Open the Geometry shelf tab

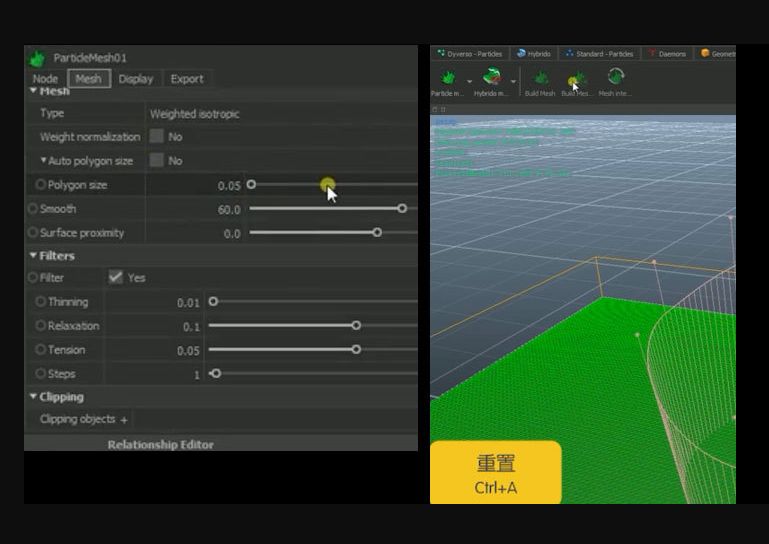tap(718, 53)
